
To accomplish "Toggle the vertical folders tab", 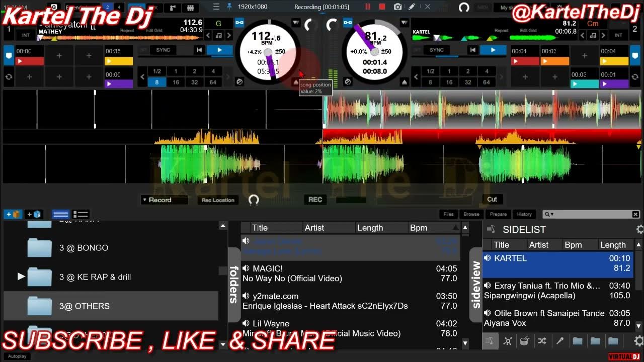I will pos(234,285).
